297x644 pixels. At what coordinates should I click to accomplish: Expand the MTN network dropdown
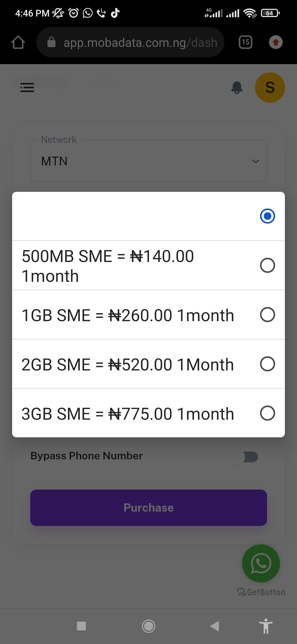[x=148, y=161]
